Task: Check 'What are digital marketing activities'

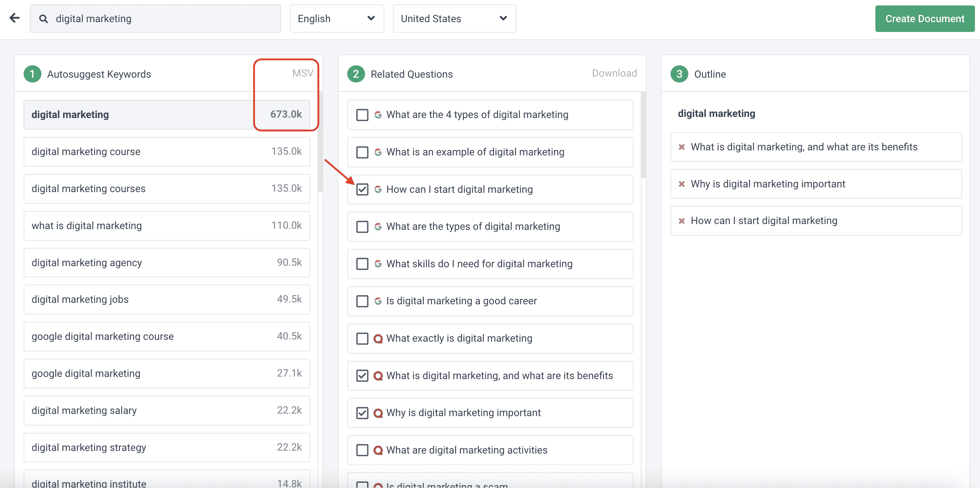Action: (362, 450)
